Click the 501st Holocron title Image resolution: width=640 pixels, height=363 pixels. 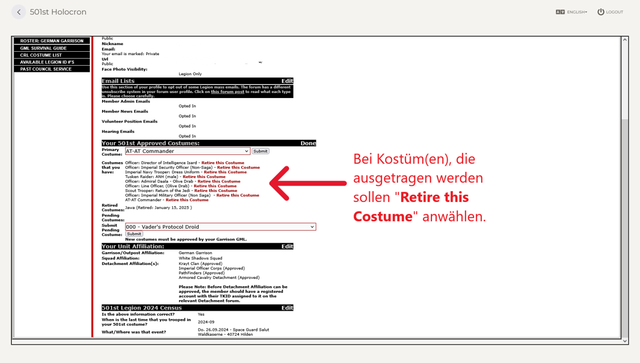coord(58,12)
